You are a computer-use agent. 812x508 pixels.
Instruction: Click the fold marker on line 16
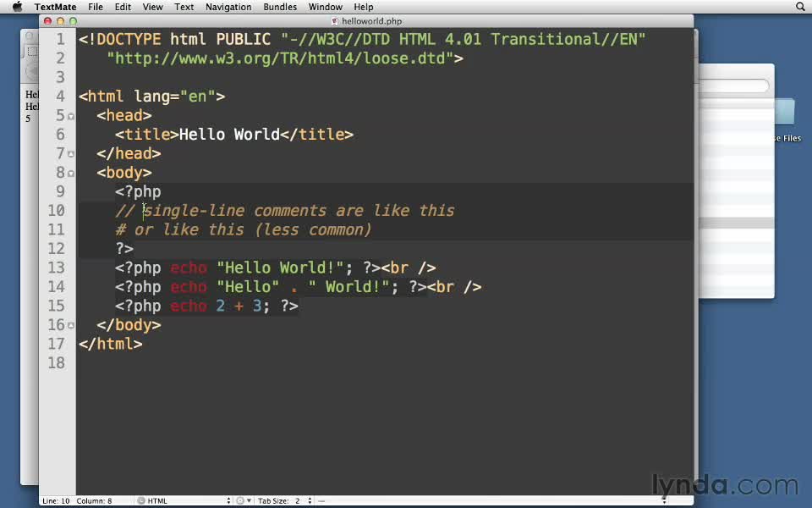pyautogui.click(x=71, y=326)
